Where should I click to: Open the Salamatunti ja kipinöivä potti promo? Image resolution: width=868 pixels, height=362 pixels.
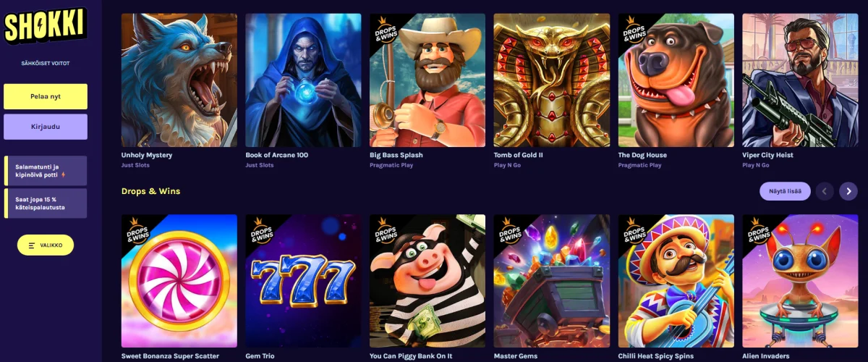[46, 170]
